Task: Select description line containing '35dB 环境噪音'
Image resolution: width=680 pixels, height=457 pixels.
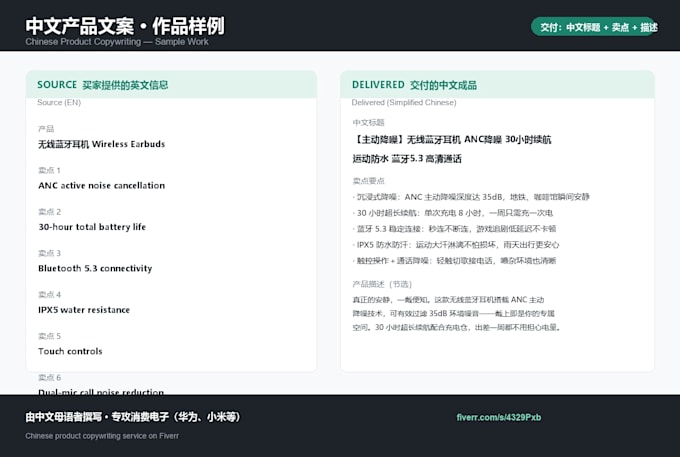Action: (453, 313)
